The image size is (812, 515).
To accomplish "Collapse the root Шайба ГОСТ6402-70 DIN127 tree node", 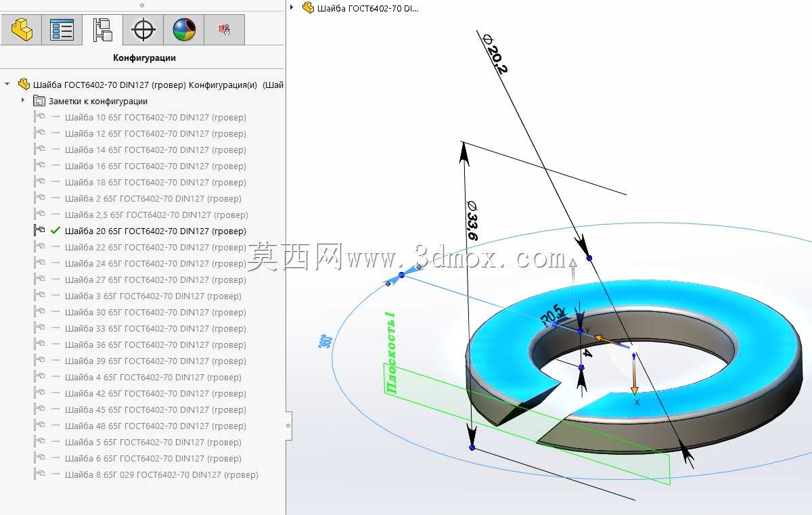I will pos(7,85).
